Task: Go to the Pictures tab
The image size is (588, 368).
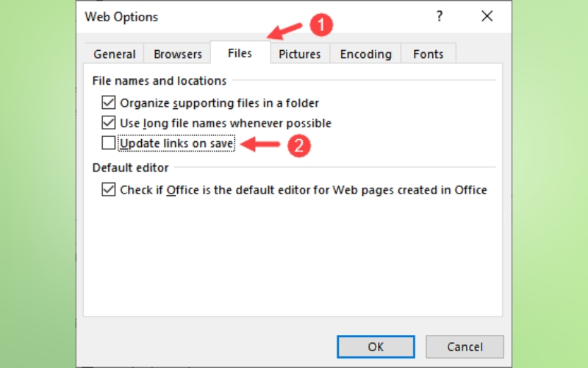Action: [x=300, y=54]
